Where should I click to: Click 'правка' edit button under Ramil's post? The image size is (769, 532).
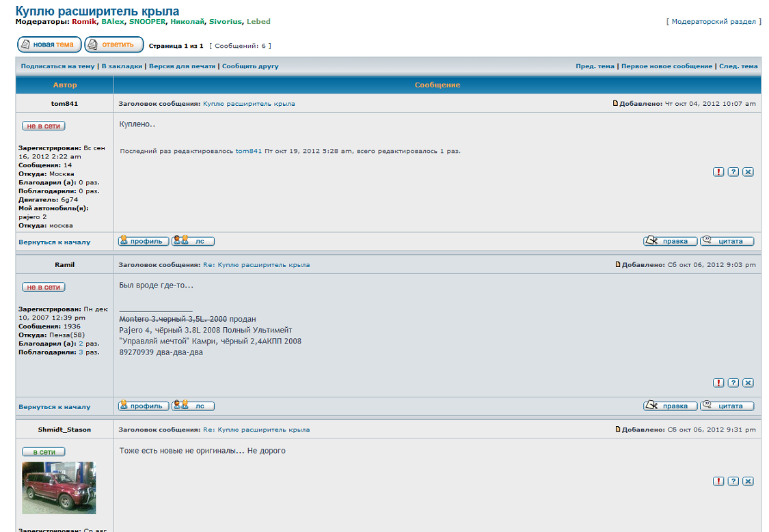pos(670,406)
